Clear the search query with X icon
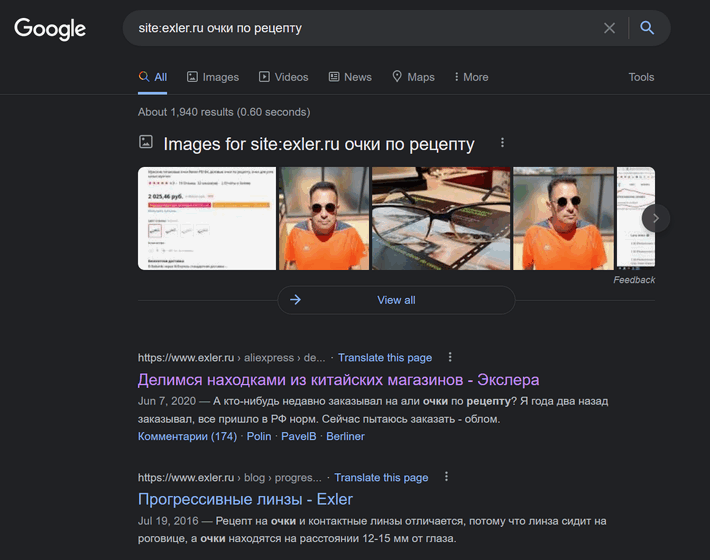Viewport: 710px width, 560px height. click(609, 28)
